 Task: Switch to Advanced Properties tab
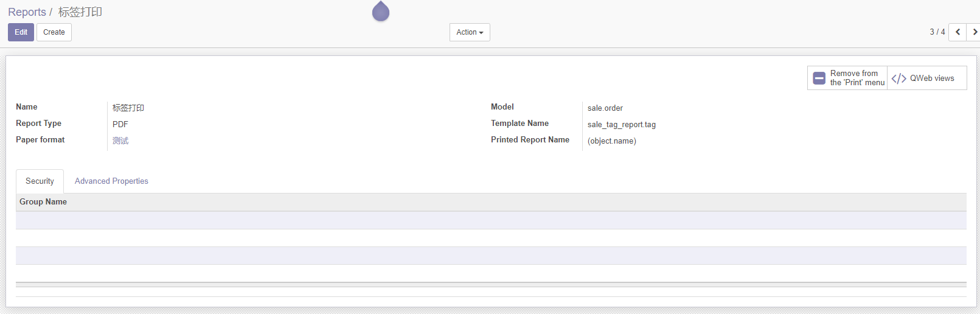tap(111, 181)
